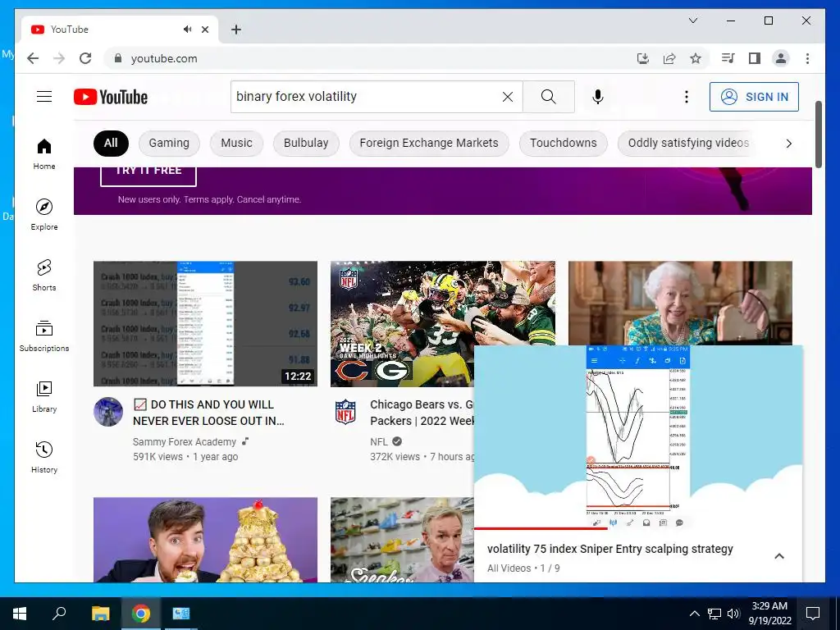Clear the search box text

click(507, 97)
